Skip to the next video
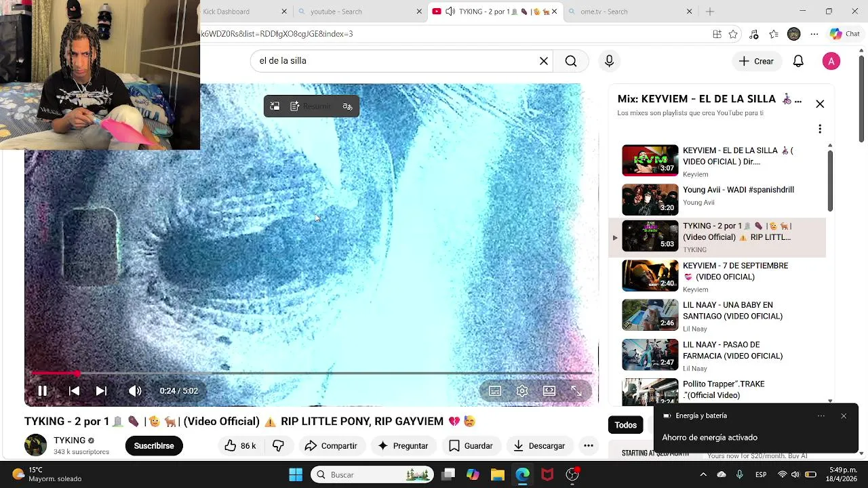Image resolution: width=868 pixels, height=488 pixels. (101, 391)
